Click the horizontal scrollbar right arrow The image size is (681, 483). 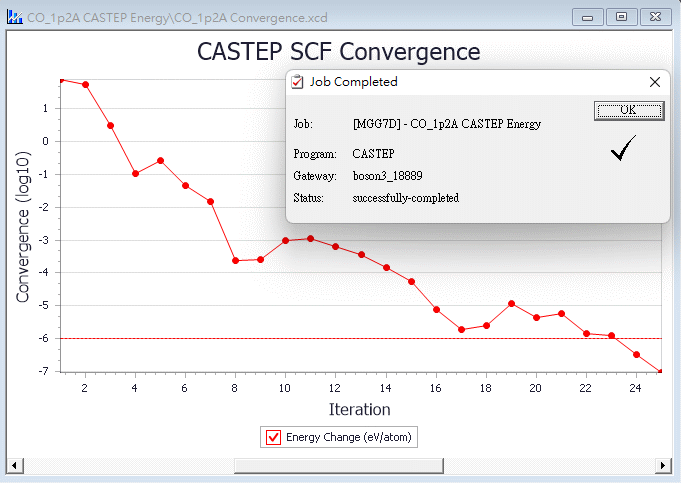pyautogui.click(x=661, y=465)
